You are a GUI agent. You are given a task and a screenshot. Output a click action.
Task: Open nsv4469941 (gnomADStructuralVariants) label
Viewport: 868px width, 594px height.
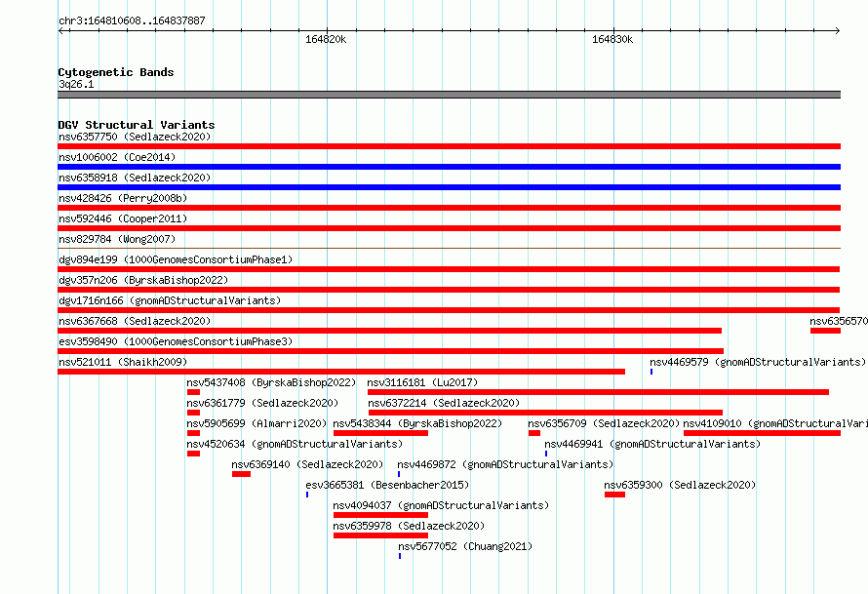652,444
